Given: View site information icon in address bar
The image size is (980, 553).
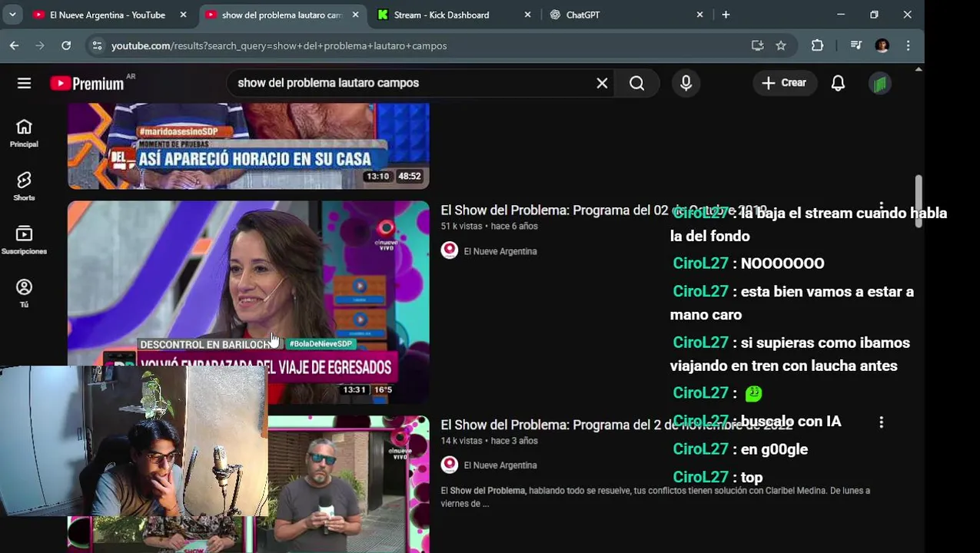Looking at the screenshot, I should tap(97, 45).
